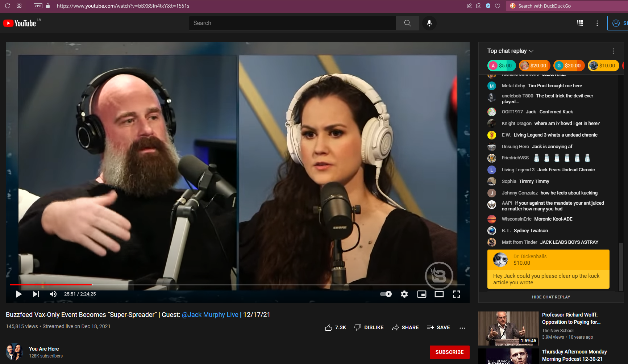Viewport: 628px width, 364px height.
Task: Toggle the VPN badge in address bar
Action: click(38, 6)
